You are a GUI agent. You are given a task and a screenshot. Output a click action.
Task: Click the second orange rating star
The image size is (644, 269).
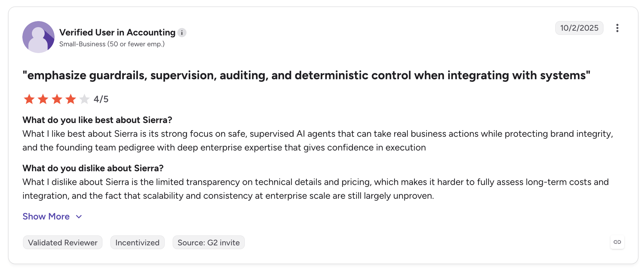[43, 99]
